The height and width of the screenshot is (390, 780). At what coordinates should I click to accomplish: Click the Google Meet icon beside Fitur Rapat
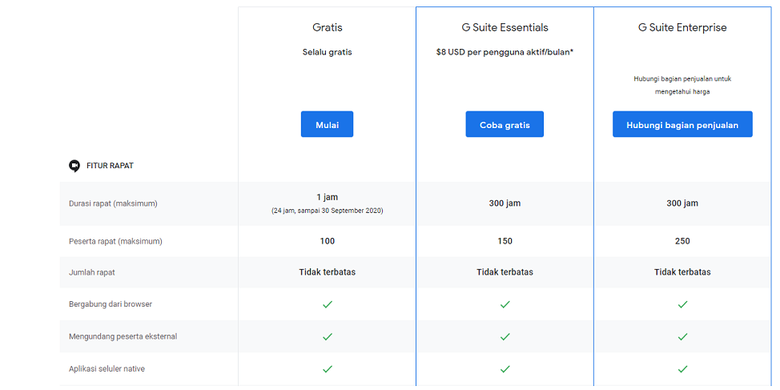pyautogui.click(x=74, y=166)
